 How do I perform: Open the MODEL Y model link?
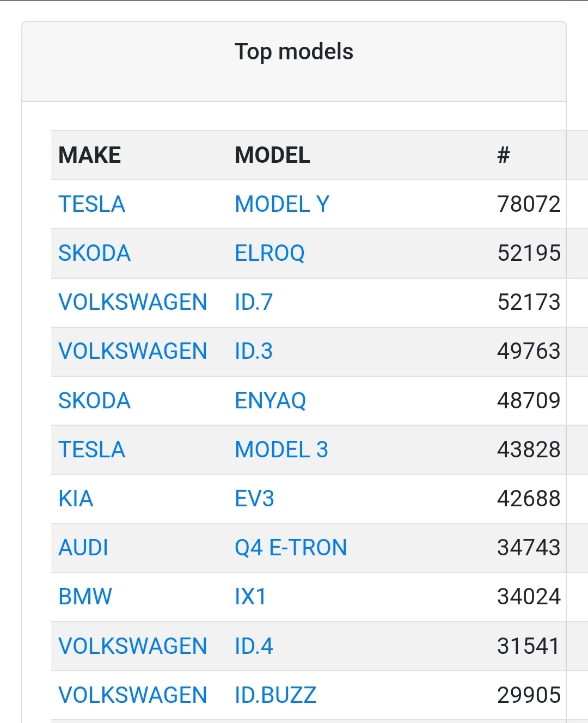coord(282,204)
